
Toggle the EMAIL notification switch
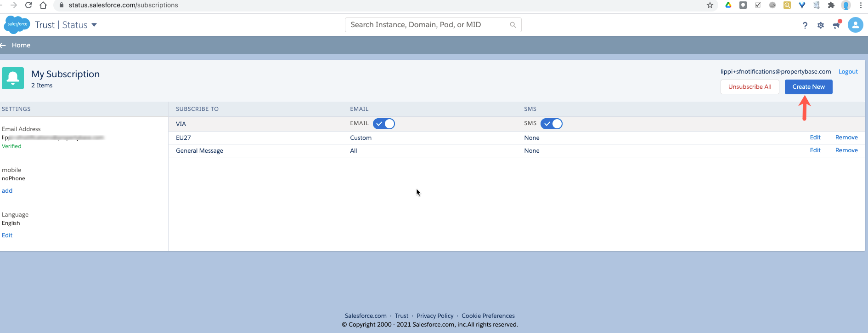[384, 124]
